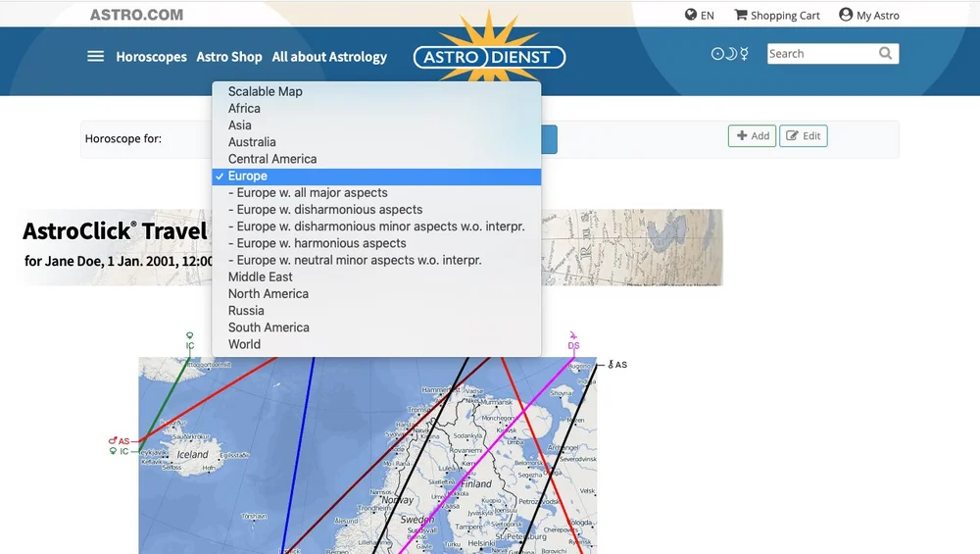Choose Australia map option
The width and height of the screenshot is (980, 554).
376,142
